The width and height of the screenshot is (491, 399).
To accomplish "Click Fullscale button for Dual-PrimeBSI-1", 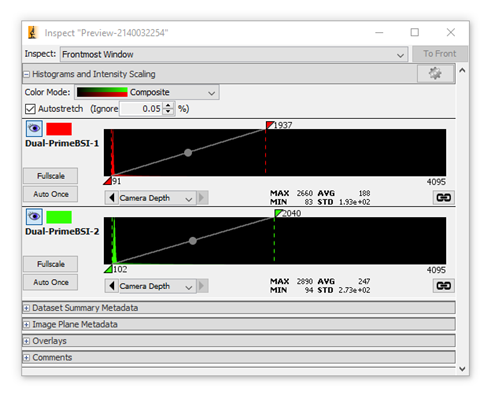I will click(x=51, y=176).
